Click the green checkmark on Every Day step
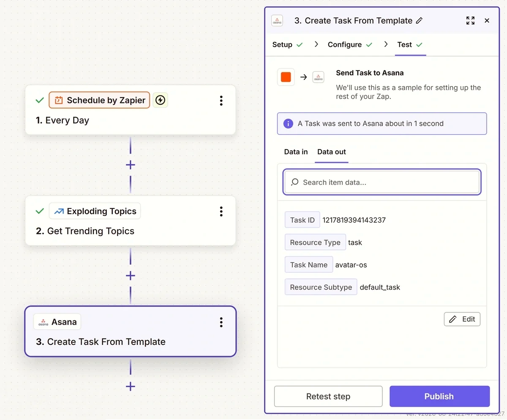The width and height of the screenshot is (507, 420). pos(40,100)
